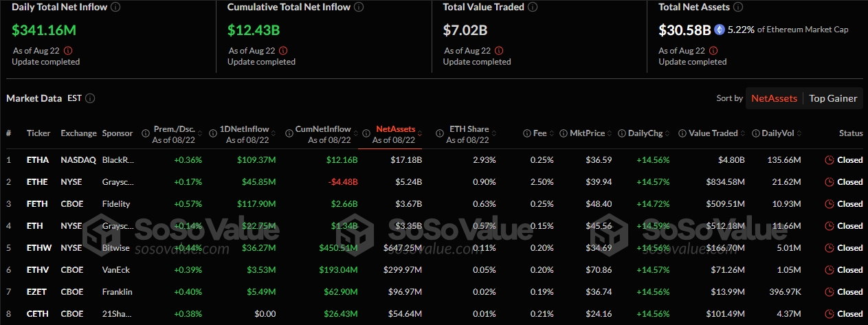Open the EZET ticker link
Screen dimensions: 868x325
coord(37,292)
